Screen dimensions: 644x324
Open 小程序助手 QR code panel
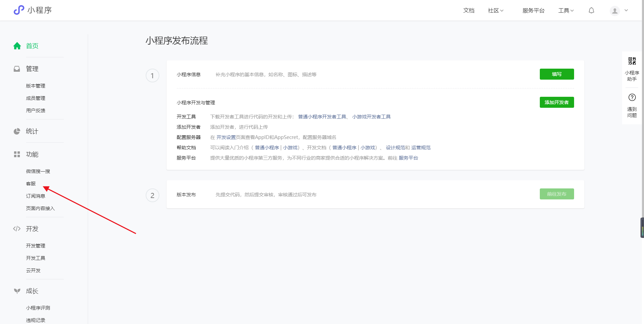(632, 61)
